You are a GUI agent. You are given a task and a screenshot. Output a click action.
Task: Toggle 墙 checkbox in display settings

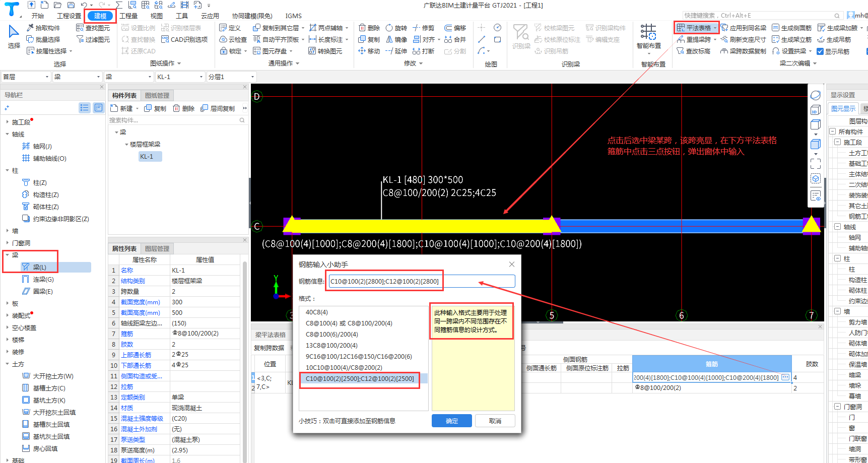838,311
